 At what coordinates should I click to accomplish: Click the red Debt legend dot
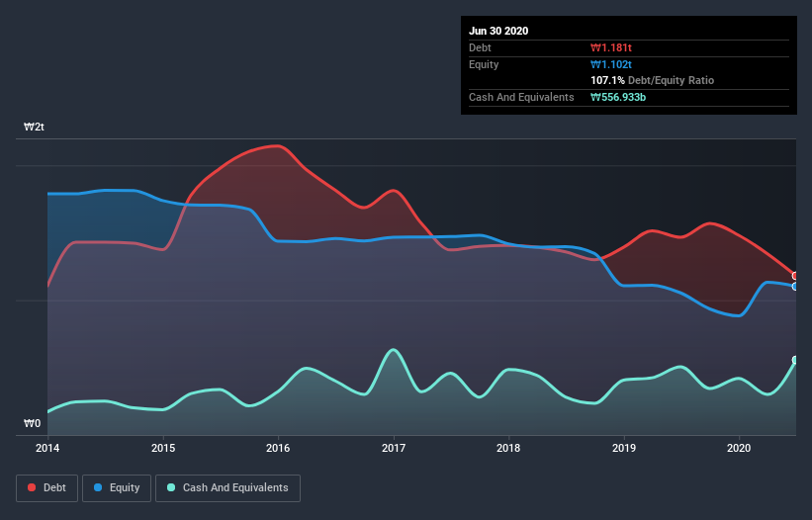tap(32, 487)
